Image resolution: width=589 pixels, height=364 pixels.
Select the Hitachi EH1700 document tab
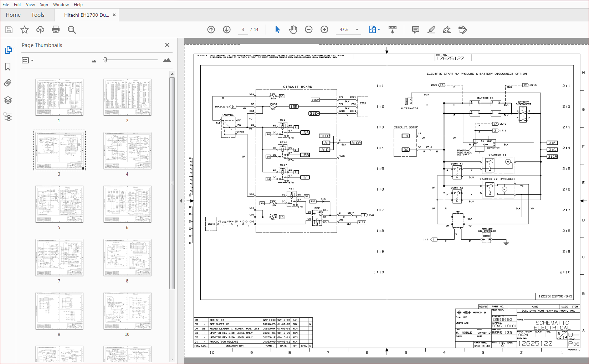(87, 15)
